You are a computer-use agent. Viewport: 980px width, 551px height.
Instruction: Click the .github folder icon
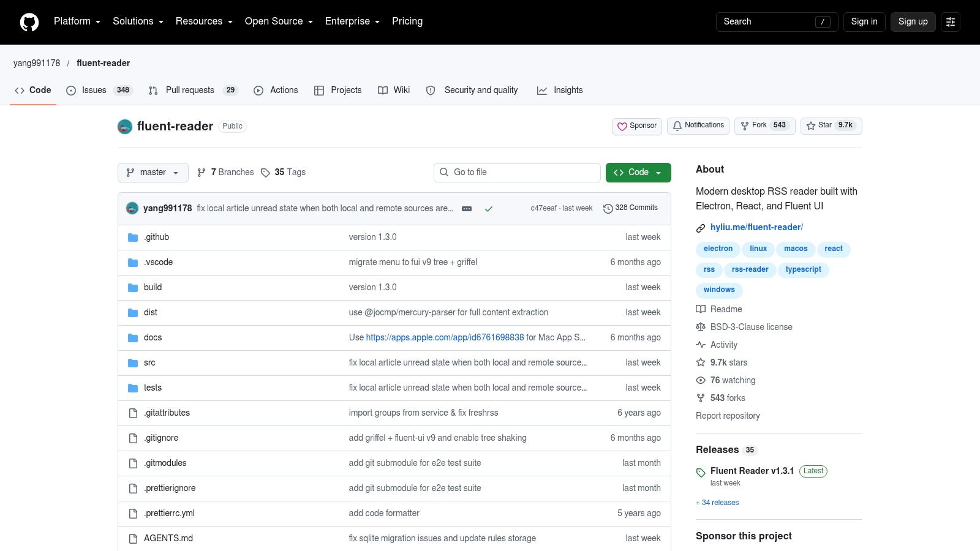point(133,238)
